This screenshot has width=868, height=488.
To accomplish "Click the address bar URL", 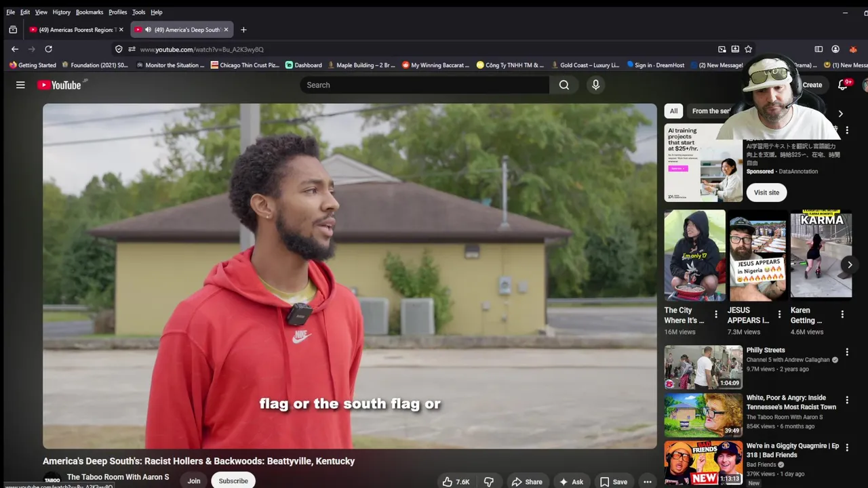I will point(202,49).
